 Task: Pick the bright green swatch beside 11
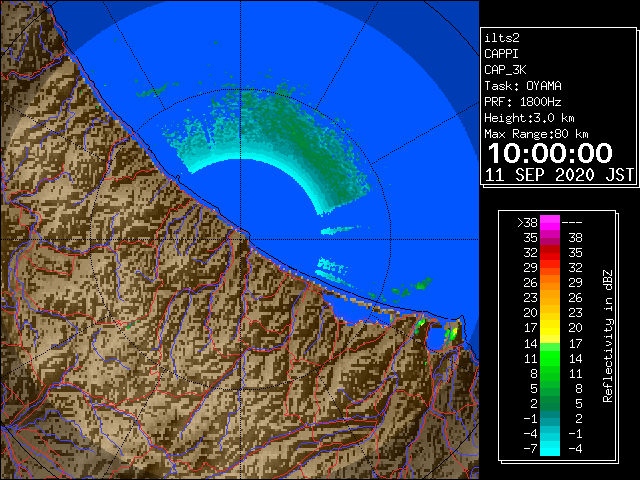550,358
